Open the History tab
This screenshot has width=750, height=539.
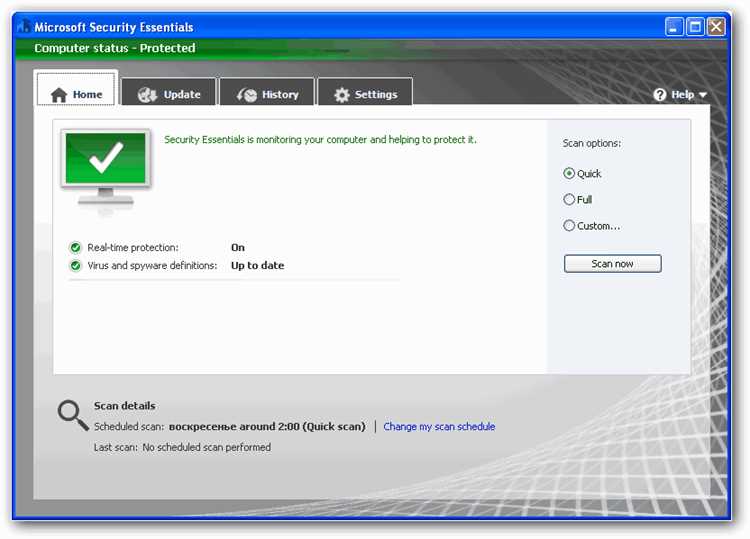click(267, 91)
